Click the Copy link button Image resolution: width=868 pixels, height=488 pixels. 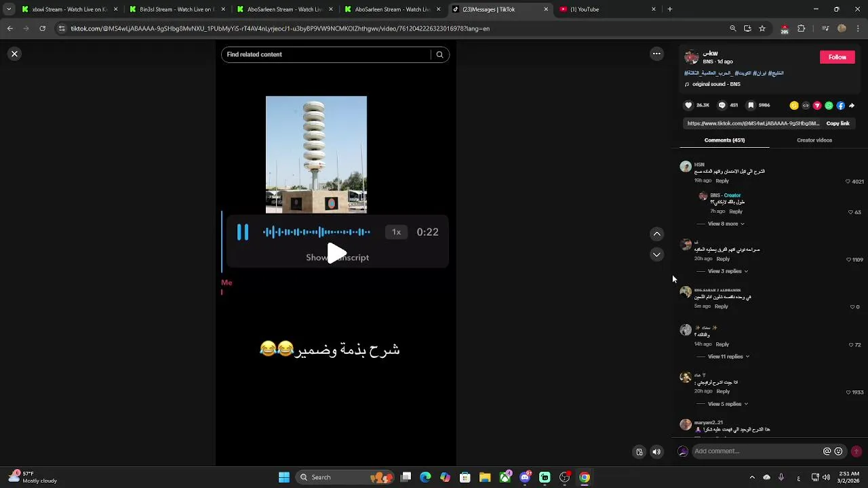click(837, 123)
